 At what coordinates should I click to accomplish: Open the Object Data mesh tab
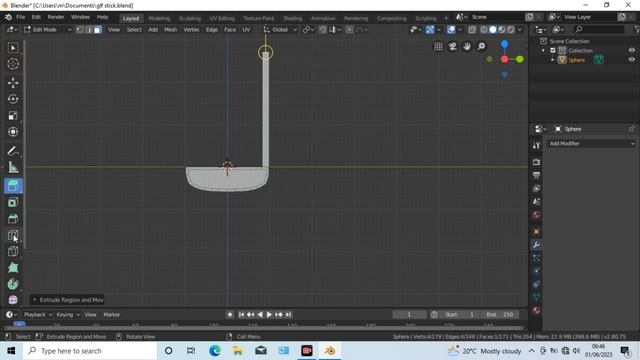pos(536,297)
